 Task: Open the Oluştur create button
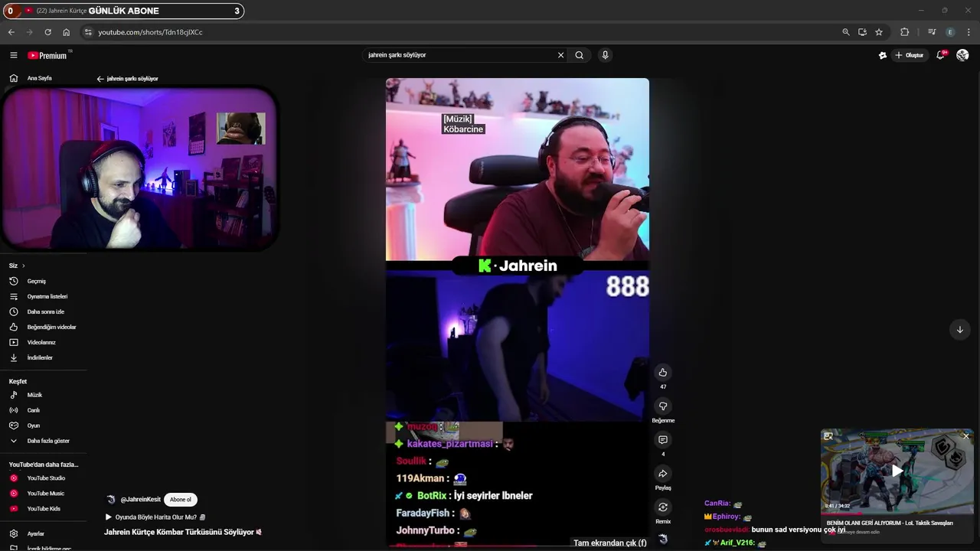click(909, 55)
